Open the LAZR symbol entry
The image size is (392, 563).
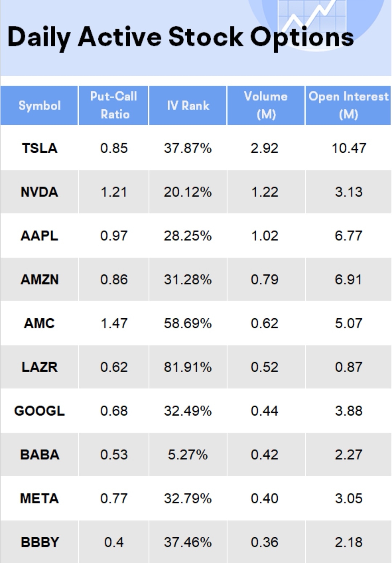(x=40, y=367)
